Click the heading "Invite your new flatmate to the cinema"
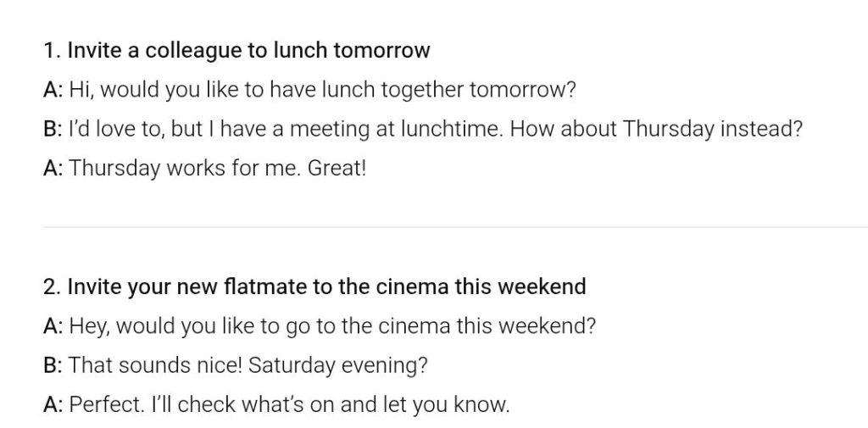 click(x=325, y=286)
